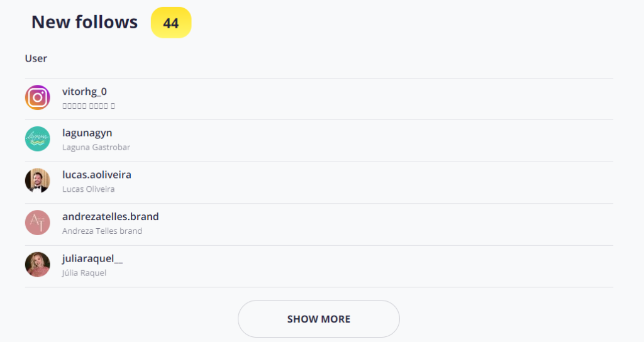
Task: Click the yellow 44 count badge
Action: (x=171, y=23)
